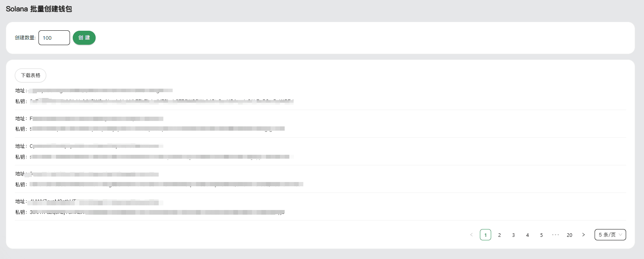Jump to last page 20
This screenshot has height=259, width=644.
click(x=569, y=235)
